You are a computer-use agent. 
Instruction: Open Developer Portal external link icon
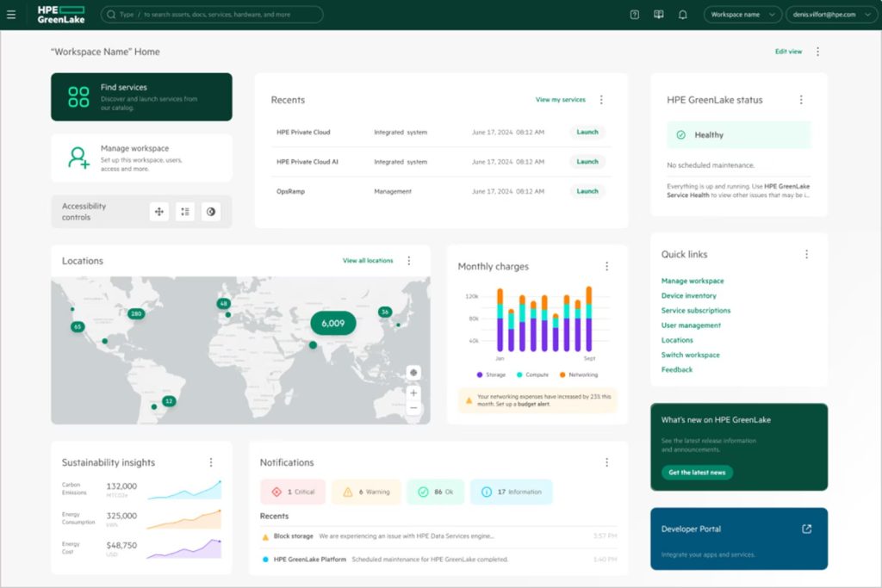click(x=806, y=529)
